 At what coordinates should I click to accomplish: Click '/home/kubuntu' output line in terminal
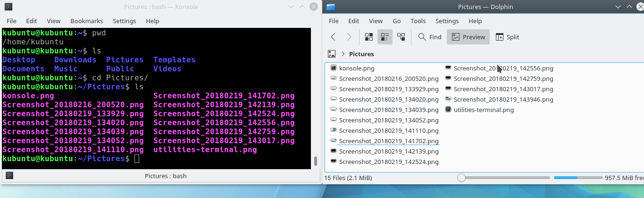pyautogui.click(x=33, y=42)
